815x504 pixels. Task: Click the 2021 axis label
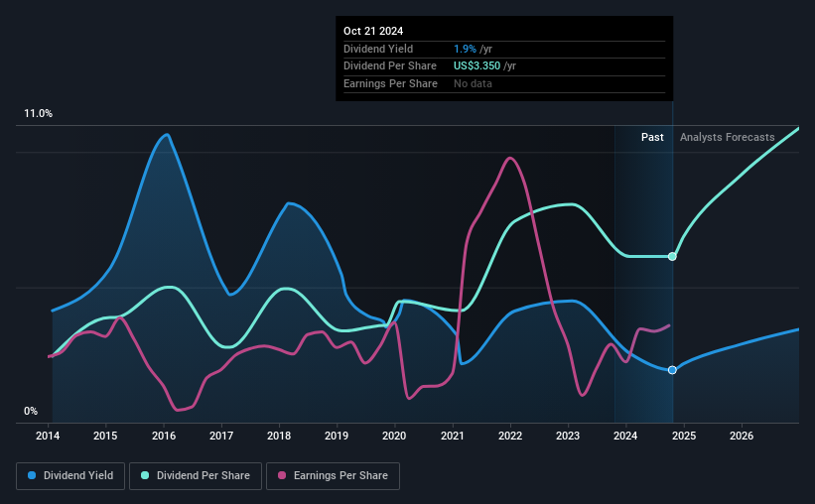[453, 436]
